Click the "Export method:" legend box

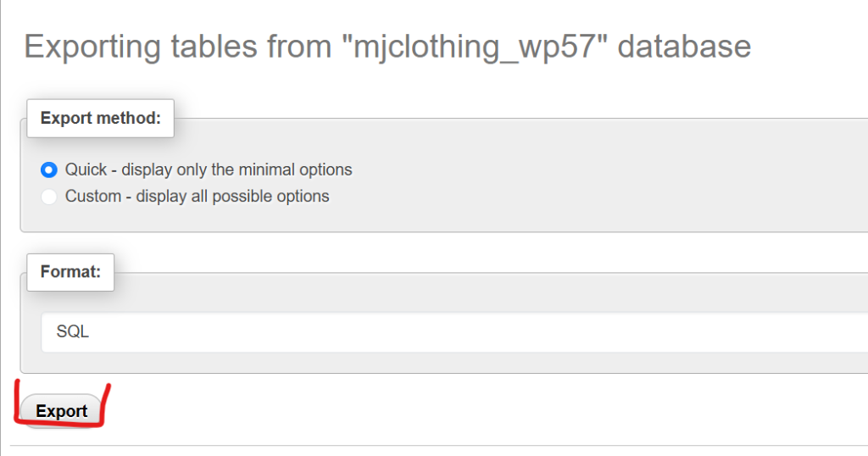[x=100, y=119]
